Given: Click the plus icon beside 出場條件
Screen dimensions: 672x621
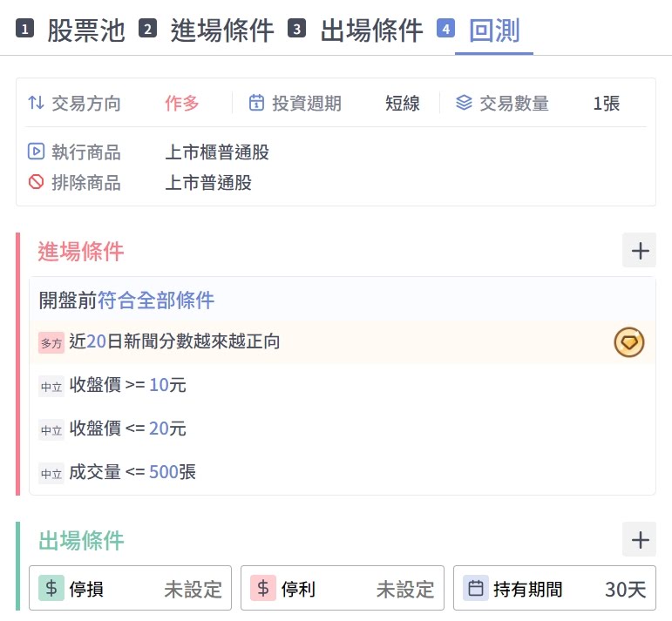Looking at the screenshot, I should [640, 540].
